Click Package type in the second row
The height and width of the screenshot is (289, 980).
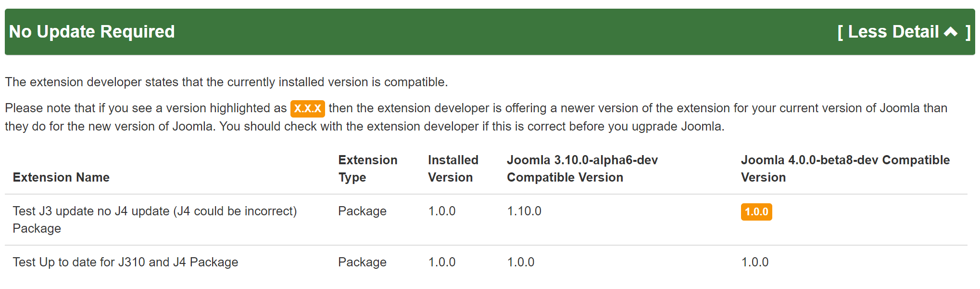(362, 262)
